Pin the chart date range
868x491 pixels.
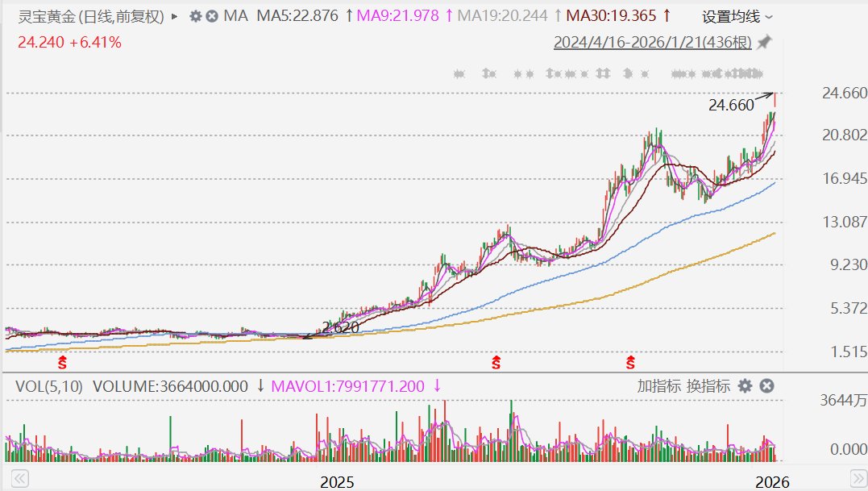[764, 42]
